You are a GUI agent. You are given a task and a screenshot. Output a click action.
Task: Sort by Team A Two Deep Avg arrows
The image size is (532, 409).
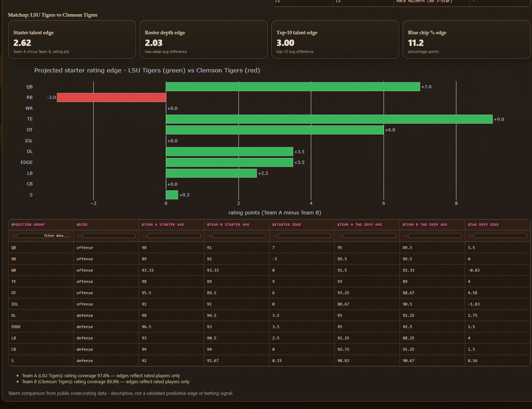tap(339, 224)
